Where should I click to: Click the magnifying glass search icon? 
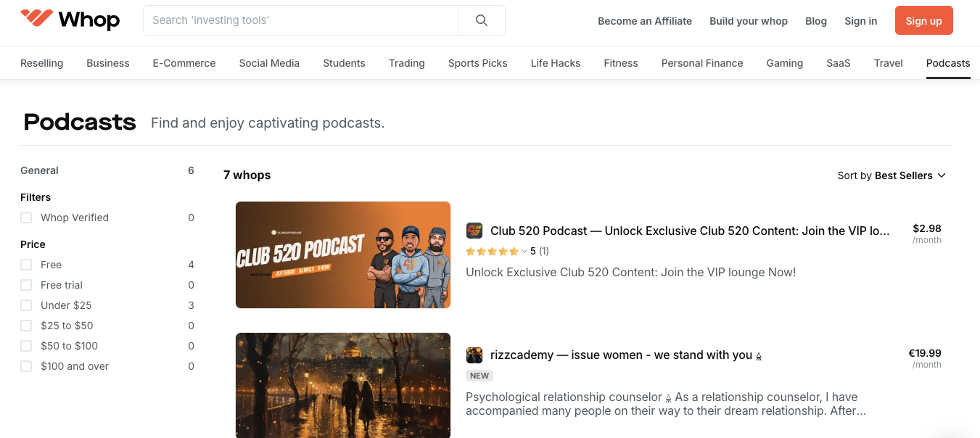(481, 21)
